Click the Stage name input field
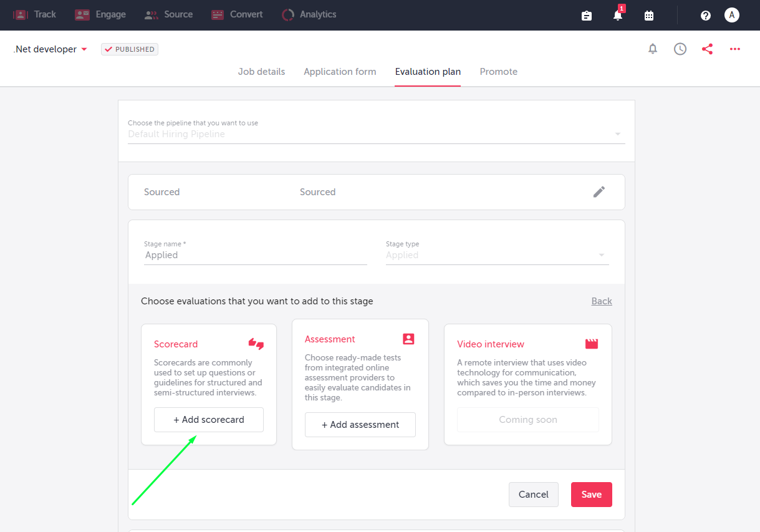The height and width of the screenshot is (532, 760). coord(256,255)
